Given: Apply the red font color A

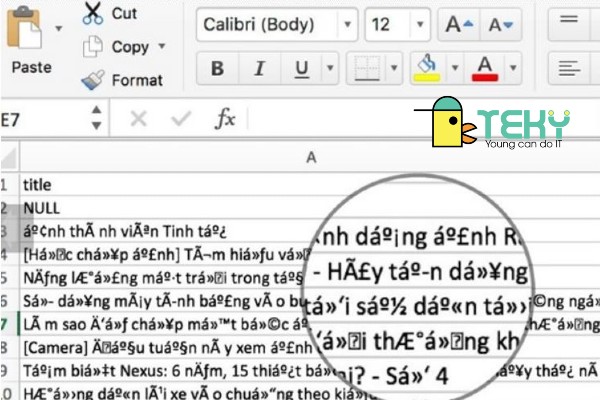Looking at the screenshot, I should coord(485,69).
